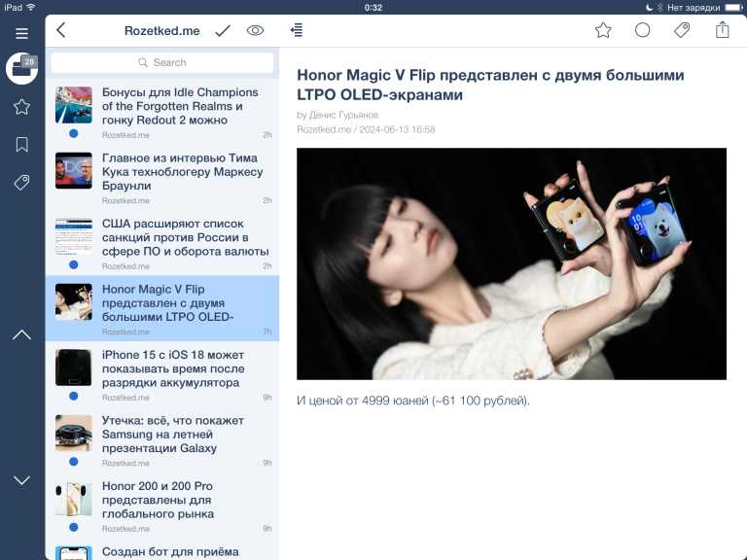Tap the clock showing 0:32

(373, 8)
